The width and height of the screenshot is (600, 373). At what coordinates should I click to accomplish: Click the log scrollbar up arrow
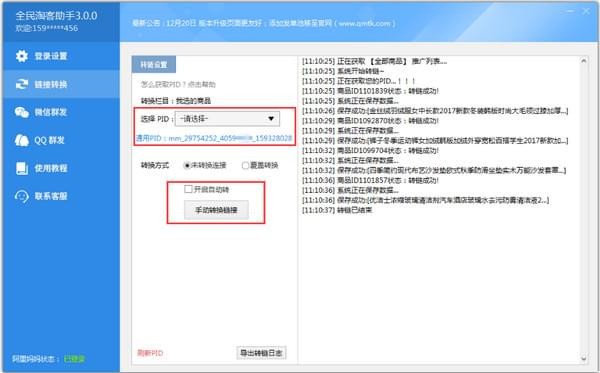pyautogui.click(x=584, y=61)
